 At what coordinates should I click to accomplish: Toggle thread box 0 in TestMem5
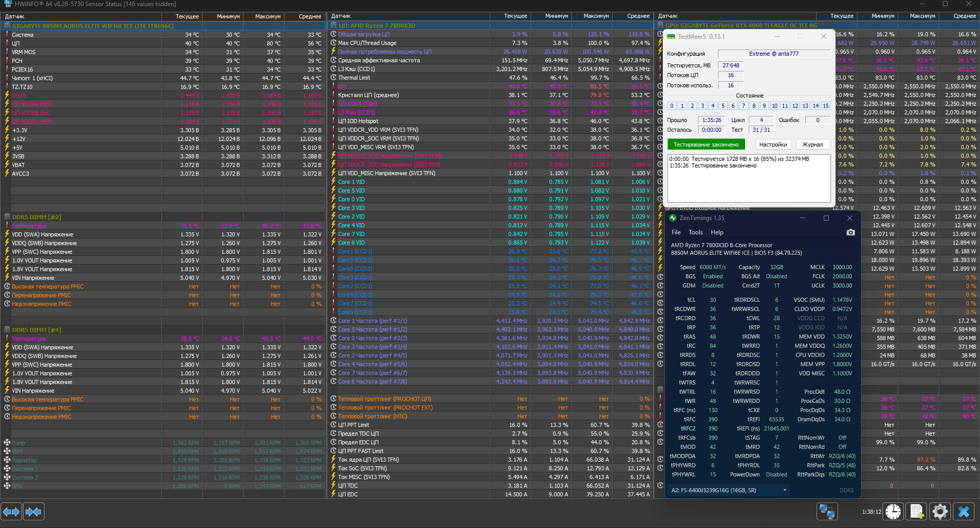[x=672, y=106]
